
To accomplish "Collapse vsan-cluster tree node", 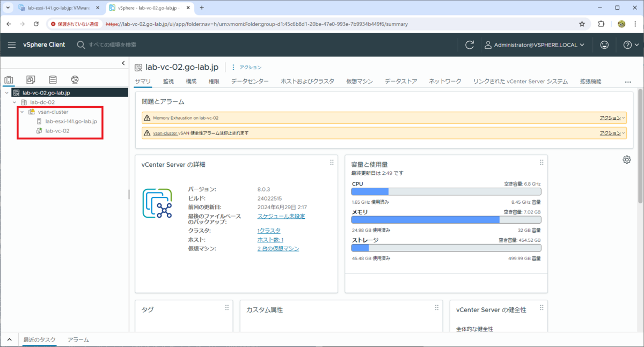I will coord(22,112).
